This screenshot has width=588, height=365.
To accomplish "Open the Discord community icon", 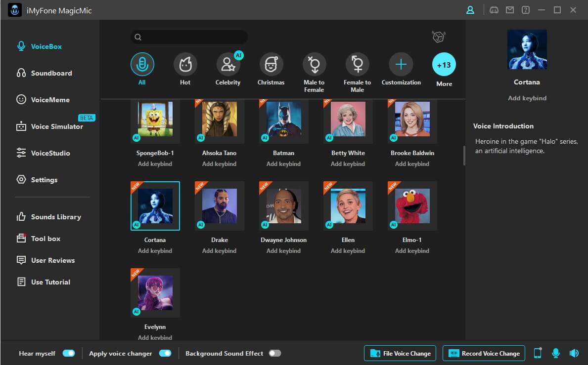I will point(494,10).
